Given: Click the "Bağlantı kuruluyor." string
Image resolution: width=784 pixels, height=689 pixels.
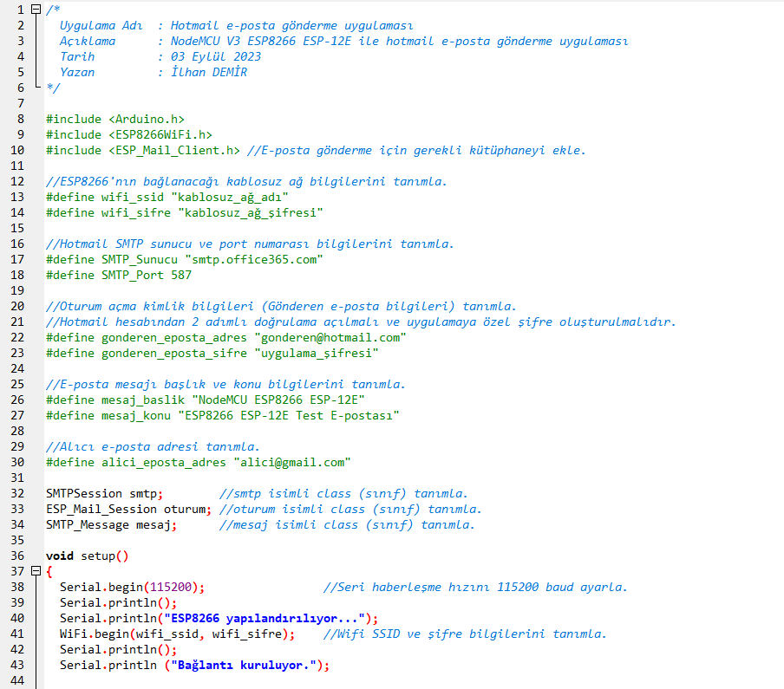Looking at the screenshot, I should 247,665.
